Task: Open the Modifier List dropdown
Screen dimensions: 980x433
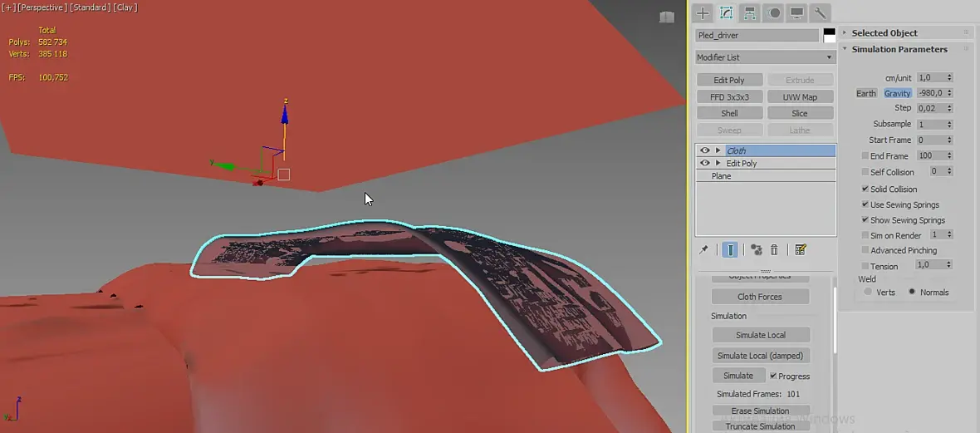Action: [x=766, y=57]
